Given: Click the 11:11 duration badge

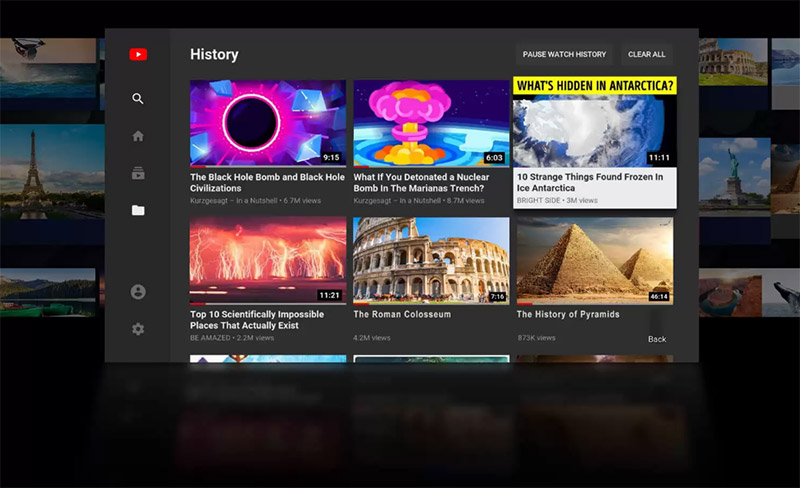Looking at the screenshot, I should [x=659, y=158].
